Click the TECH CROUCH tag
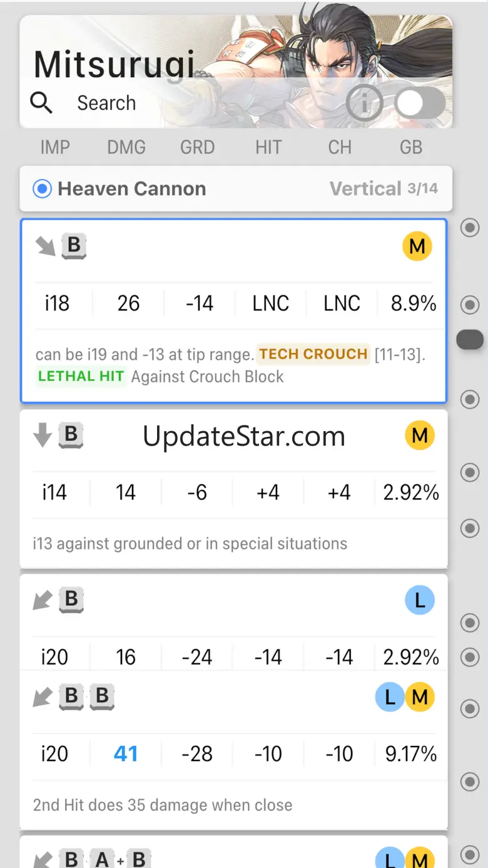The image size is (488, 868). (313, 354)
